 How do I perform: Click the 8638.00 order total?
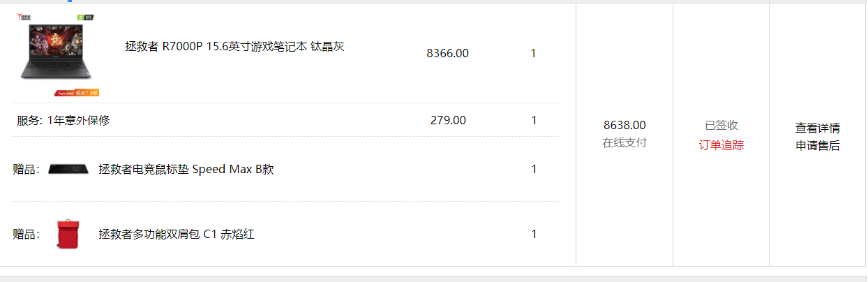tap(624, 126)
